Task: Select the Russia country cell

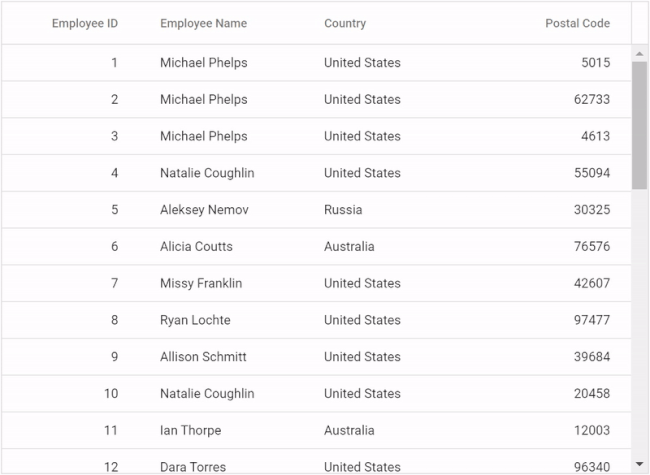Action: point(343,210)
